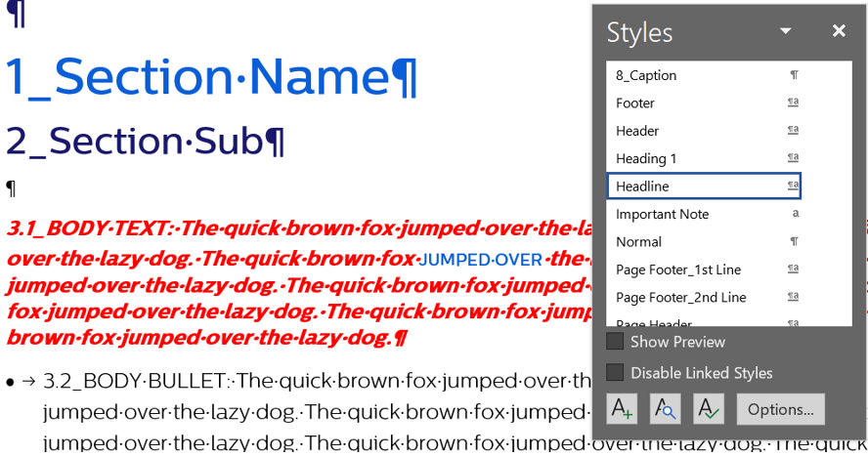Click the blue JUMPED OVER text

tap(480, 260)
